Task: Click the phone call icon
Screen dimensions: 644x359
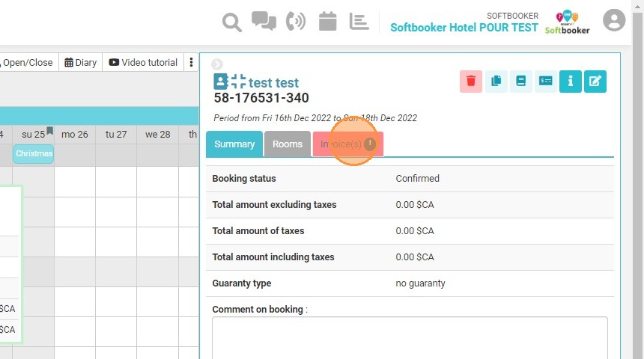Action: [296, 21]
